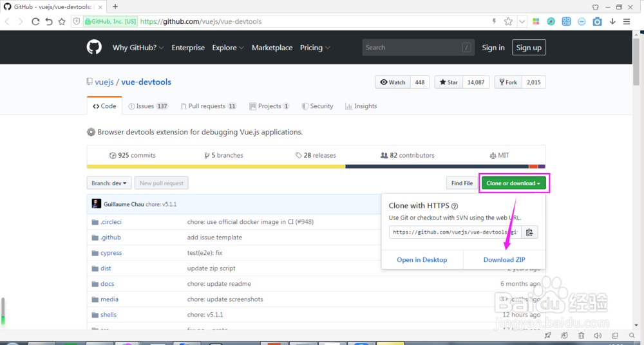Screen dimensions: 644x345
Task: Reload the page with refresh icon
Action: click(35, 22)
